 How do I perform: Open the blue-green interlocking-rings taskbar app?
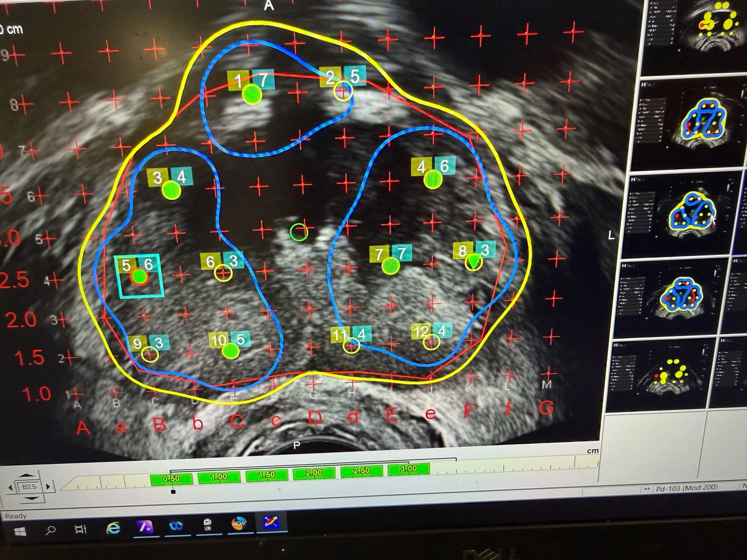click(177, 526)
